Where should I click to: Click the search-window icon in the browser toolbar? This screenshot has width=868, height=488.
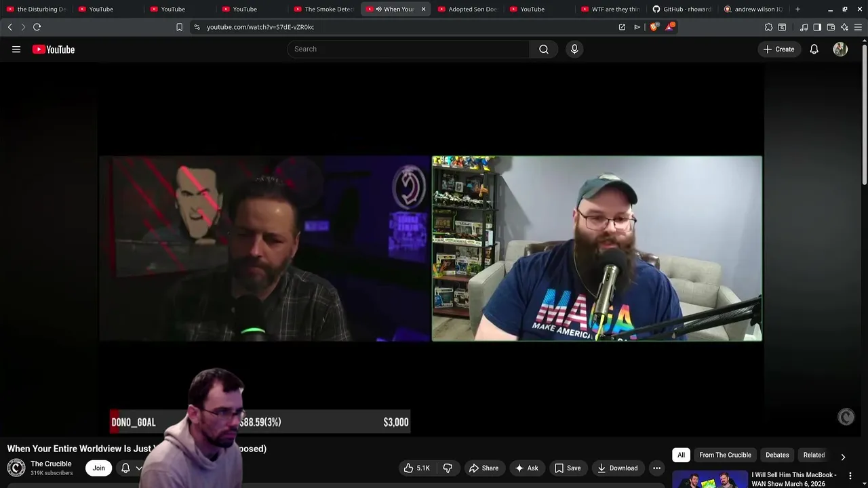point(782,27)
